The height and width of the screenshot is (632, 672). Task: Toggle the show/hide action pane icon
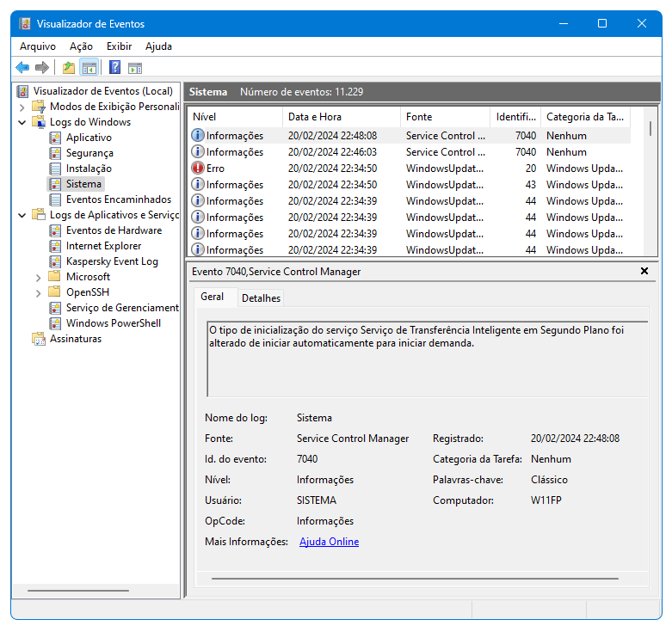135,68
